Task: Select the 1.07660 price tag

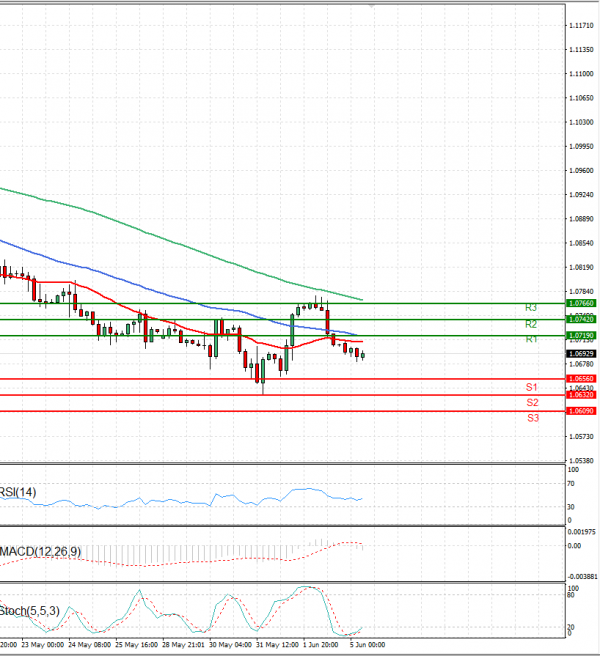Action: 581,303
